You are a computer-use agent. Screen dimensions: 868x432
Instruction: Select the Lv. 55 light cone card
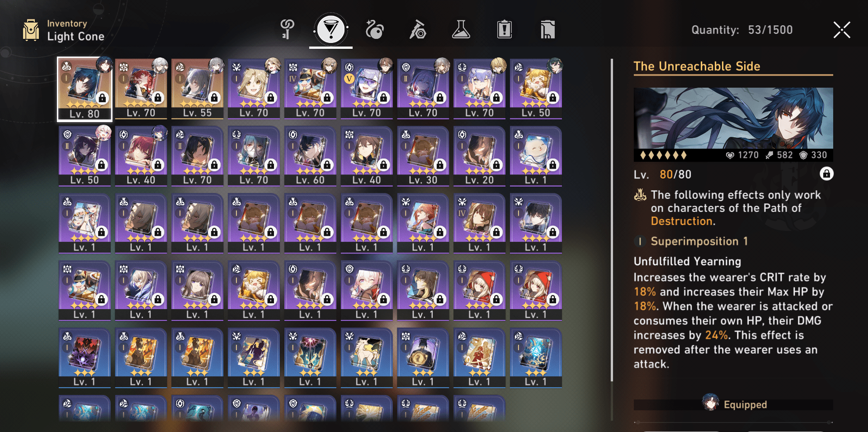(x=197, y=89)
